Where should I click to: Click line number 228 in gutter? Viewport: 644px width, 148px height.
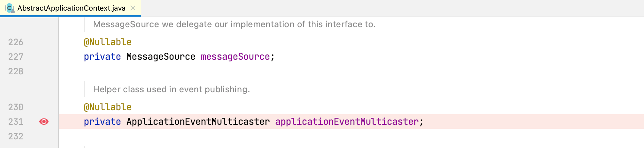(x=16, y=71)
